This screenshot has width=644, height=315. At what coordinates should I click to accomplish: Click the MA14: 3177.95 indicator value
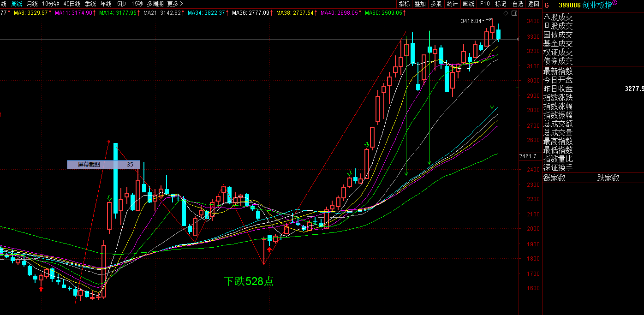(x=119, y=12)
